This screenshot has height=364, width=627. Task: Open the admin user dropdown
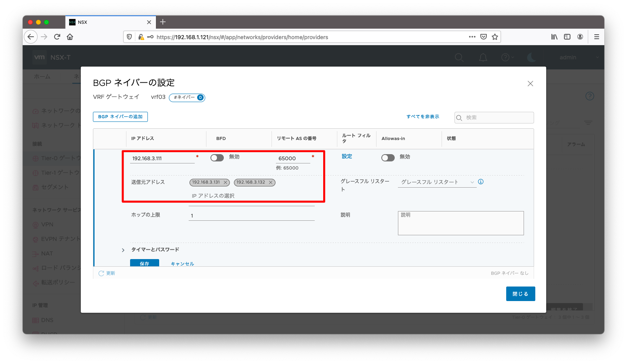pos(579,57)
